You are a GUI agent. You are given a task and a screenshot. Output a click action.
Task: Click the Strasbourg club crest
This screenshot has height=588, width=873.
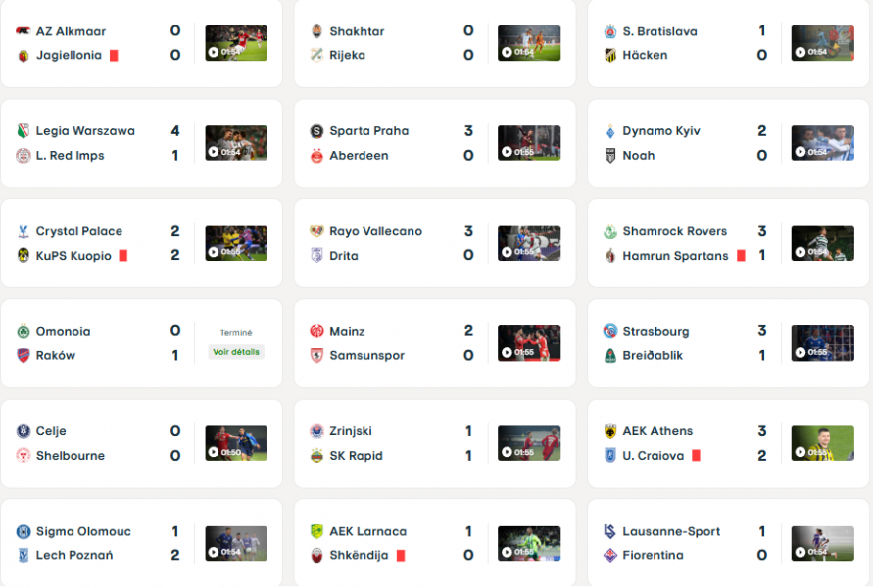coord(610,331)
